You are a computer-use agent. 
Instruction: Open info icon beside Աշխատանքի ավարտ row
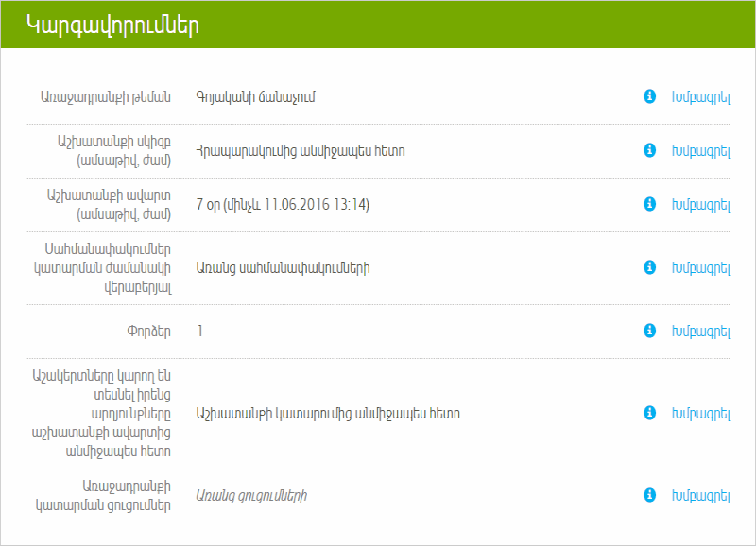pyautogui.click(x=649, y=204)
